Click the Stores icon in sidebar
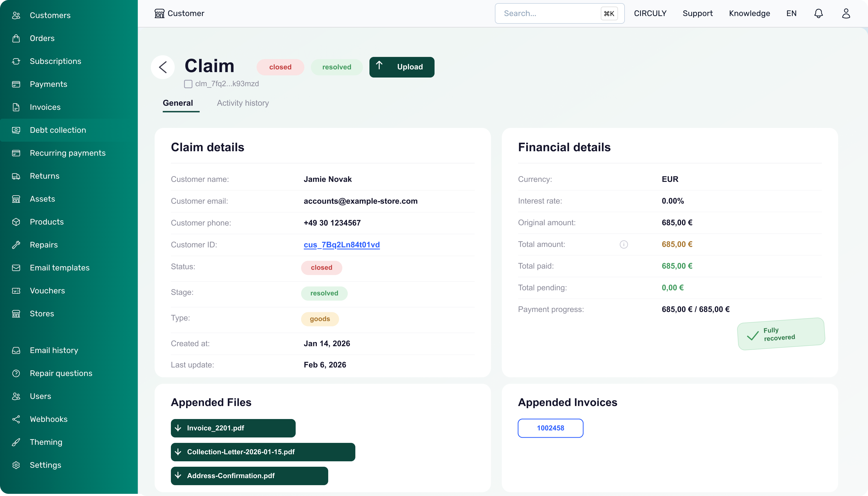 [x=16, y=314]
